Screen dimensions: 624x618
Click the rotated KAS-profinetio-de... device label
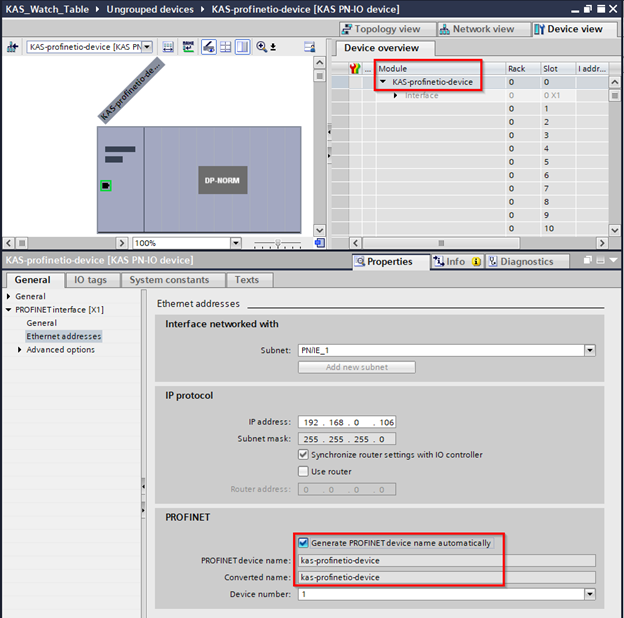(x=131, y=91)
